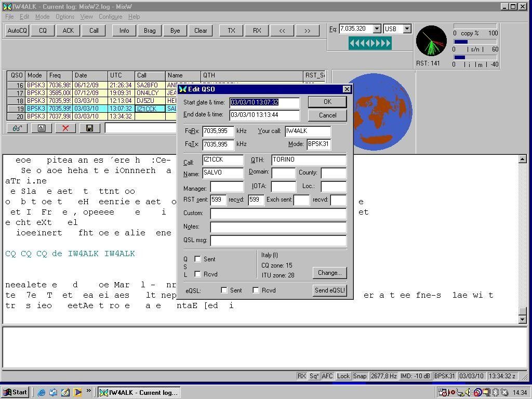This screenshot has height=399, width=532.
Task: Click the RST sent field
Action: (218, 200)
